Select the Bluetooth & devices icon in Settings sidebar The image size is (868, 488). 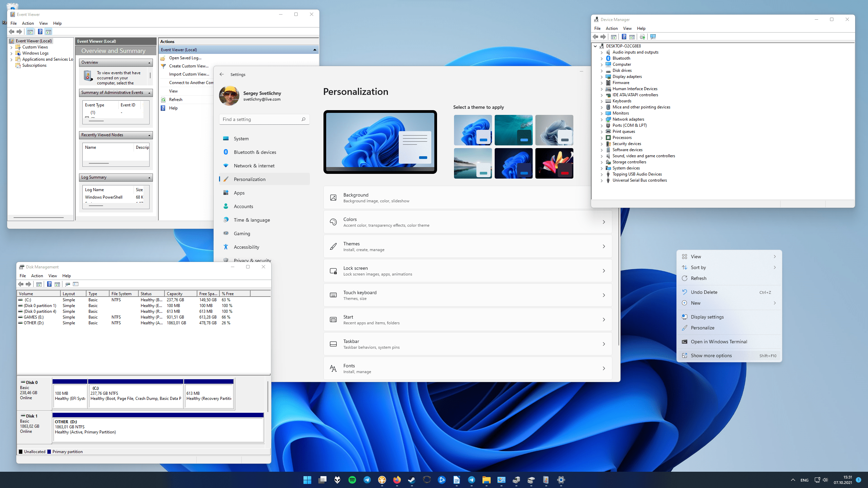click(x=226, y=152)
